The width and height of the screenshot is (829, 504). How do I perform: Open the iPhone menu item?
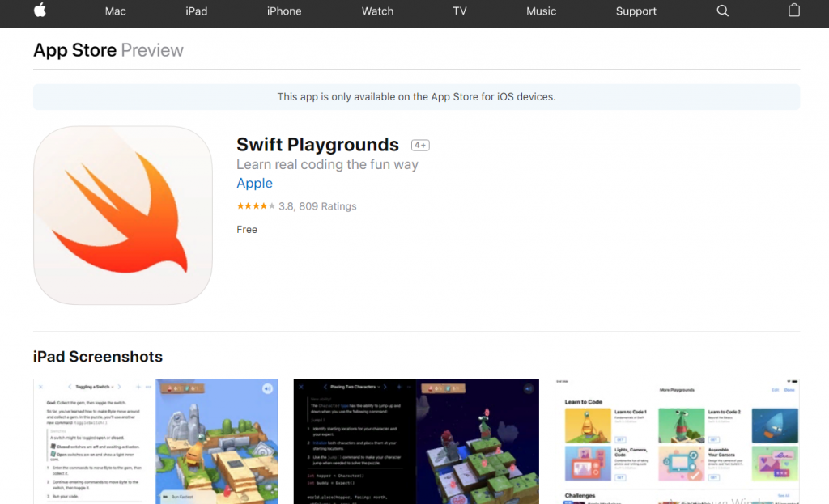[x=284, y=11]
